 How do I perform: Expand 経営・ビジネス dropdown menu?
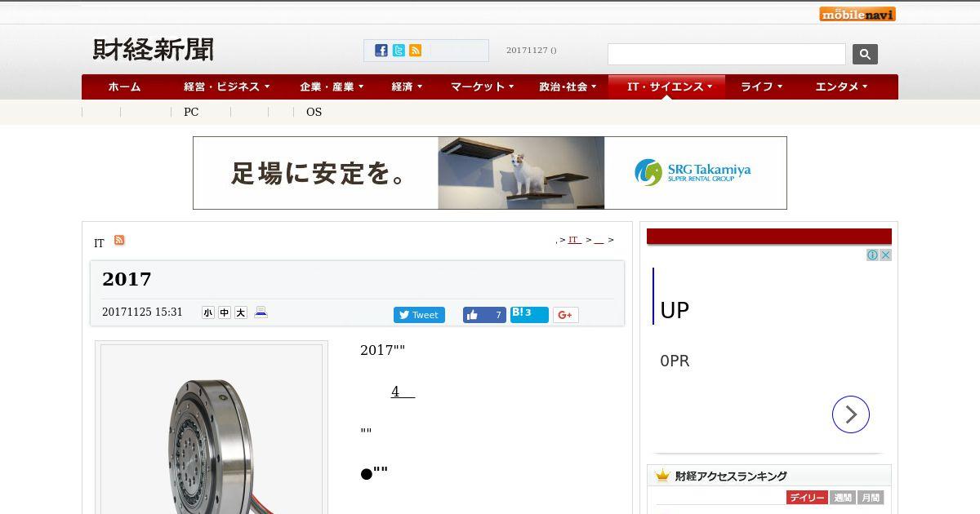point(226,86)
